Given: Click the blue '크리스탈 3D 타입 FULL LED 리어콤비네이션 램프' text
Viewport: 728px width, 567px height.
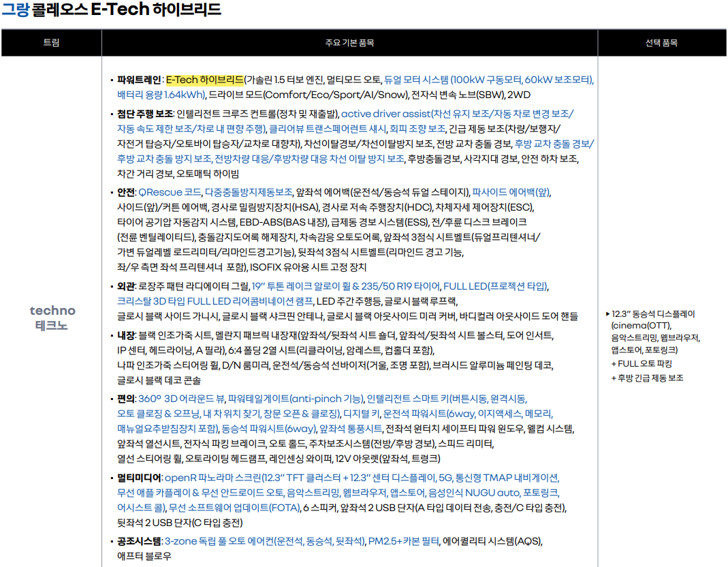Looking at the screenshot, I should click(215, 301).
